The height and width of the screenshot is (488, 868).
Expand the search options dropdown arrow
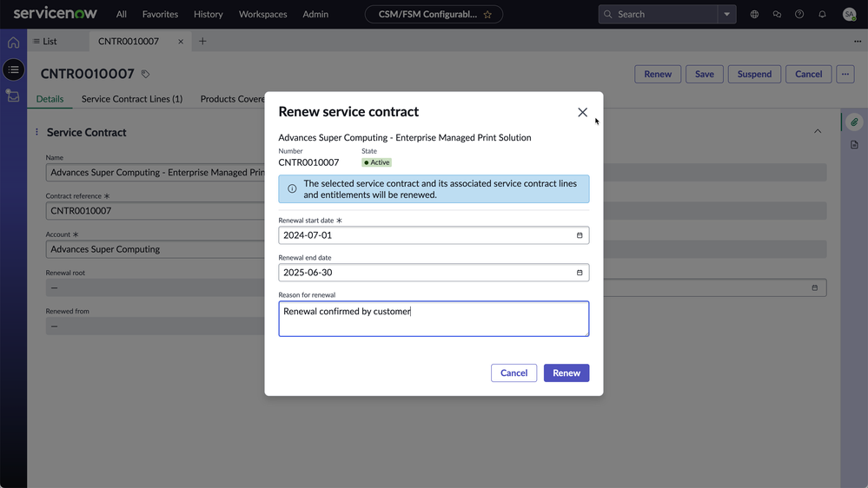click(x=727, y=15)
